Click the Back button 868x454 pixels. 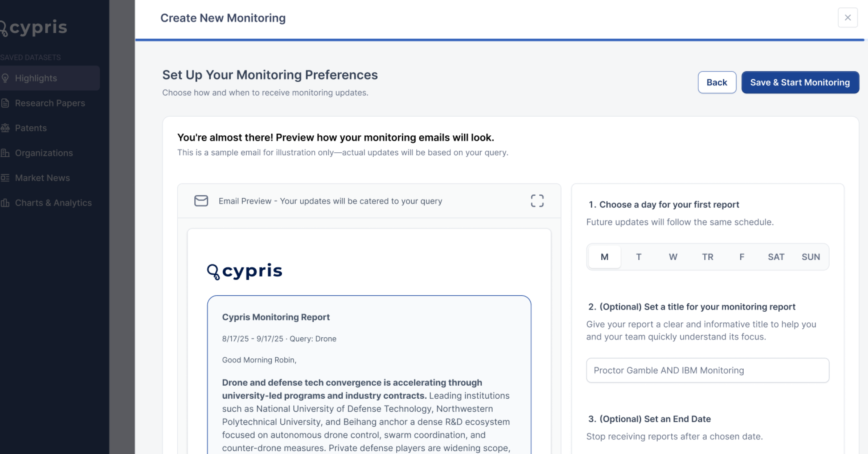coord(717,82)
